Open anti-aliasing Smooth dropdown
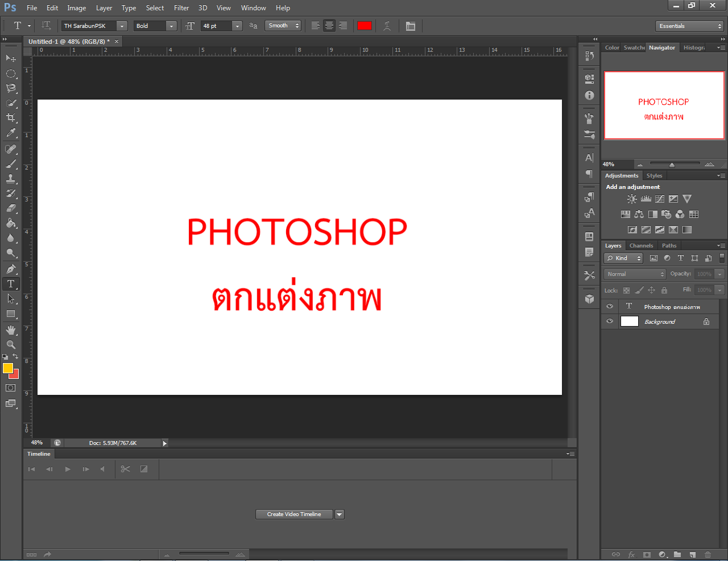Image resolution: width=728 pixels, height=561 pixels. point(283,26)
